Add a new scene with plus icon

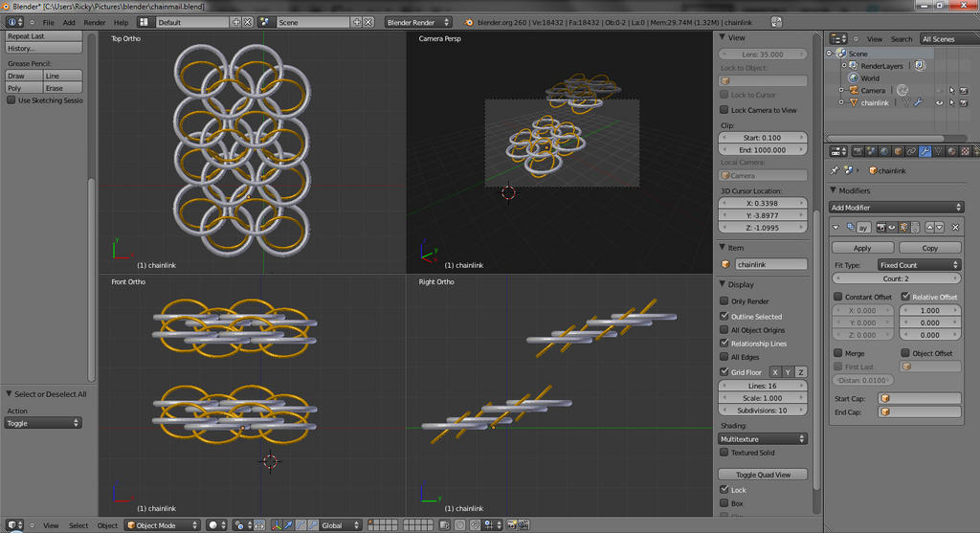coord(357,22)
